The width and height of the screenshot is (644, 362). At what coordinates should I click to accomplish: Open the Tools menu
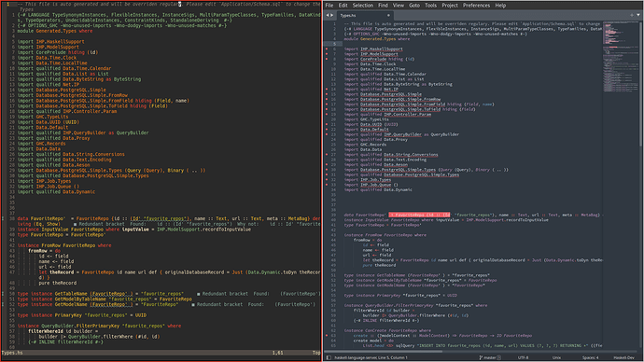coord(430,6)
